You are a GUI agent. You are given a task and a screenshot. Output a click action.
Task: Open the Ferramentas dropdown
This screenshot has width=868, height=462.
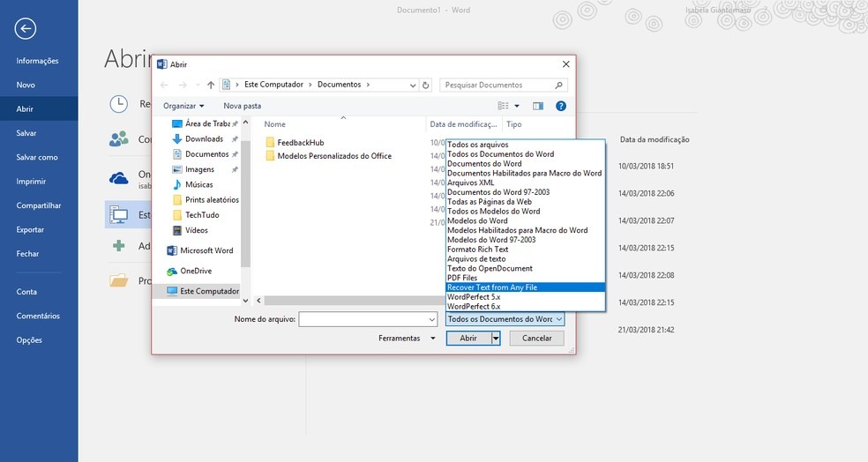click(x=407, y=338)
